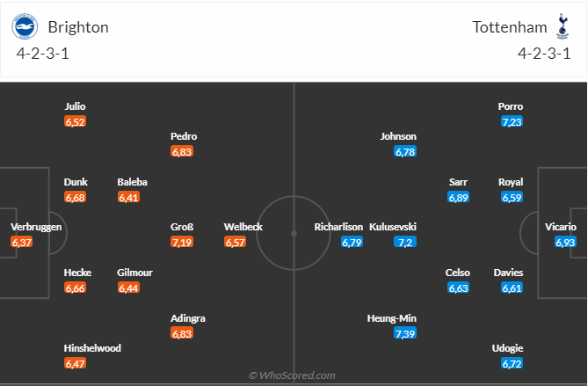588x386 pixels.
Task: Open the Brighton team name link
Action: click(x=78, y=27)
